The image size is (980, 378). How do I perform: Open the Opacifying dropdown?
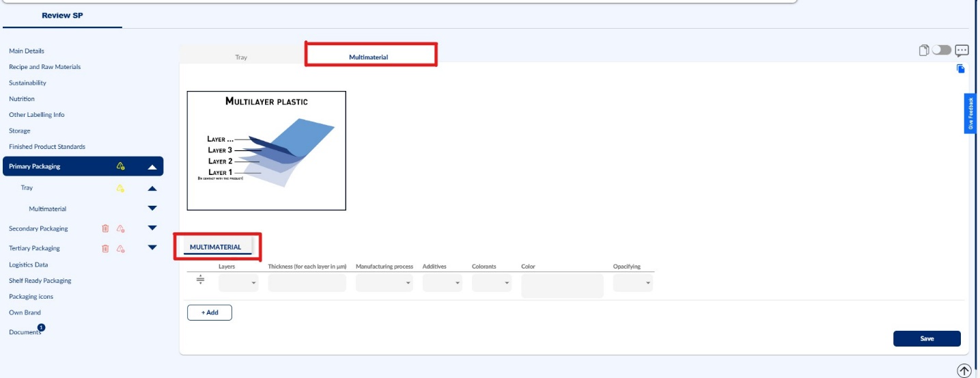[633, 283]
